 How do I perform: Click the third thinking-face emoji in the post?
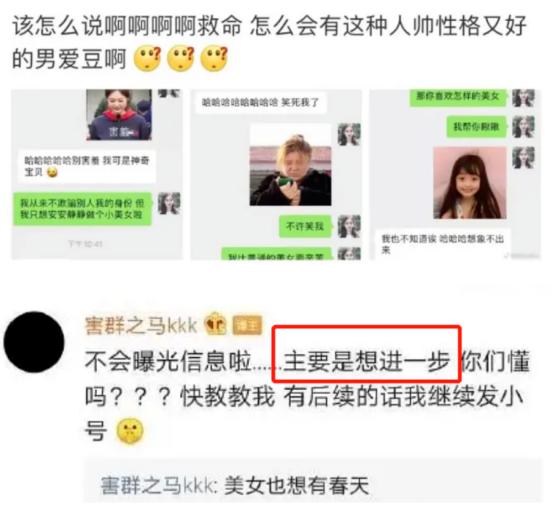coord(214,58)
